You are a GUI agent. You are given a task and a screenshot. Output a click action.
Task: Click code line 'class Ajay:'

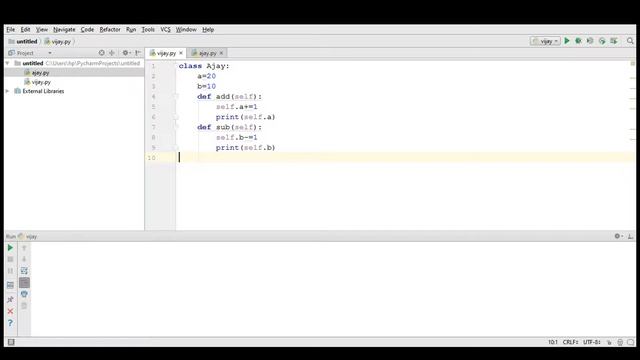[204, 66]
